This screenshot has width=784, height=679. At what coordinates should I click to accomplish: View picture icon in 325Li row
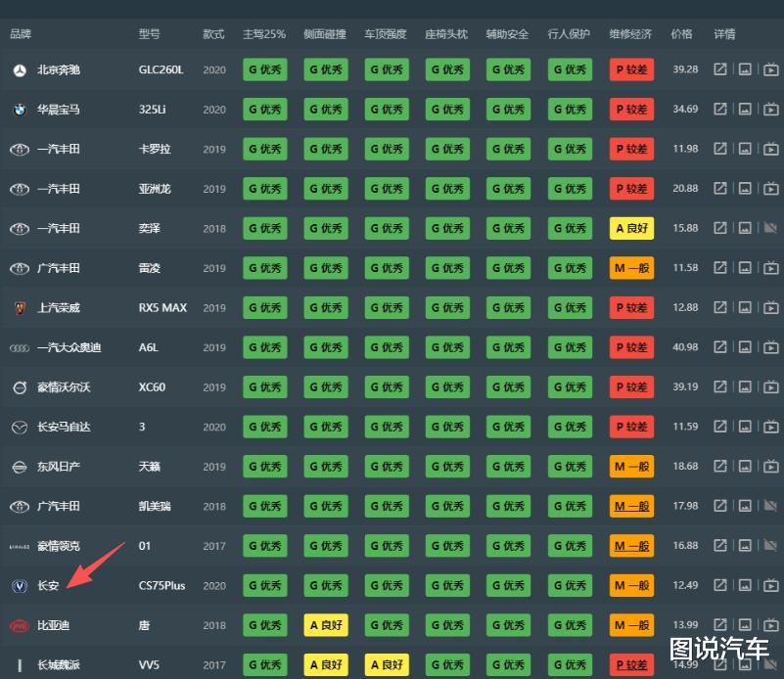coord(745,109)
